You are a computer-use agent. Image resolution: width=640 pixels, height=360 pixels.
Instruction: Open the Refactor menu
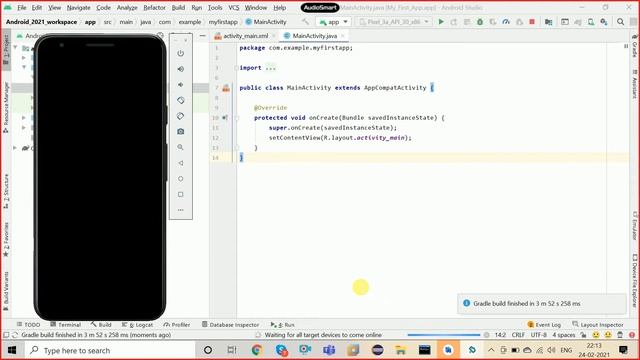coord(154,7)
